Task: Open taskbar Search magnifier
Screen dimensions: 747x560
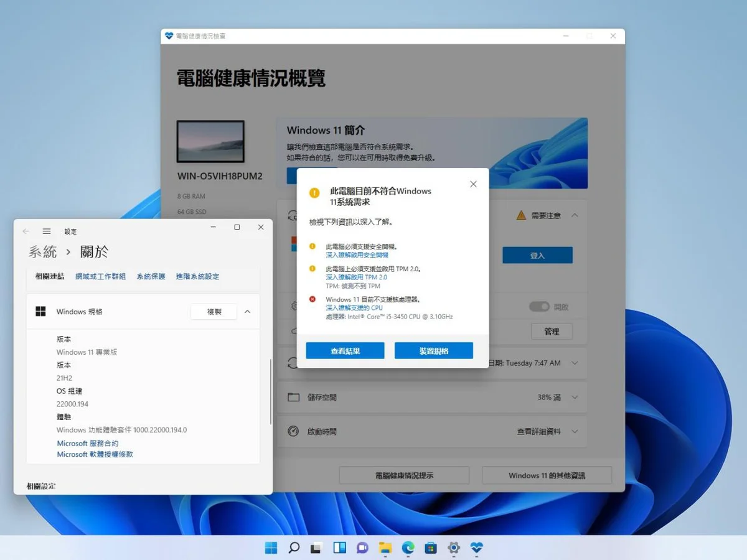Action: coord(294,548)
